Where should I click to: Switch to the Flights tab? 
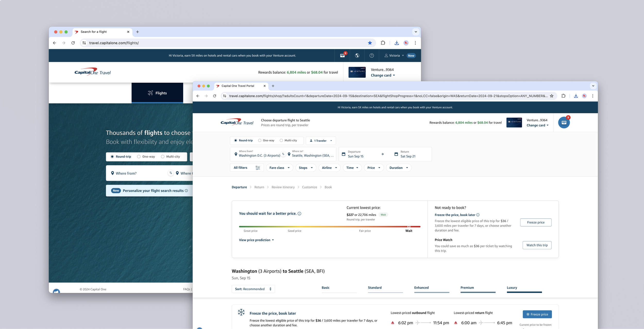[157, 93]
